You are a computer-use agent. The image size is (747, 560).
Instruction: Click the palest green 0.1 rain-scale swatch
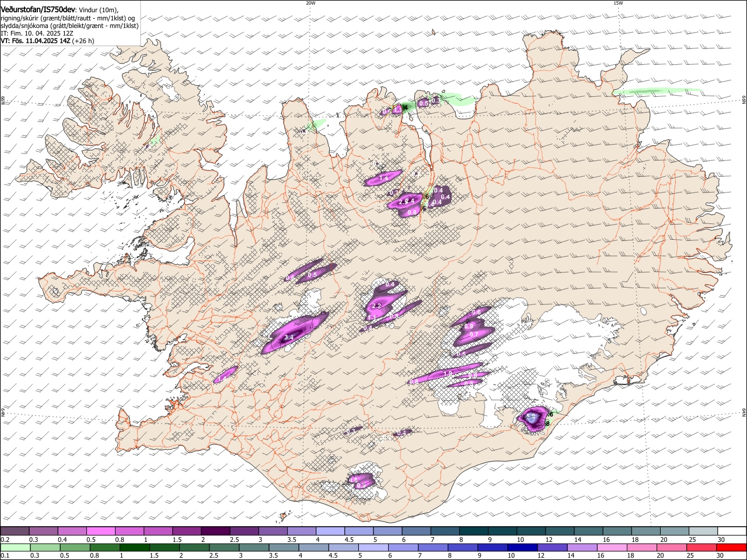(15, 548)
